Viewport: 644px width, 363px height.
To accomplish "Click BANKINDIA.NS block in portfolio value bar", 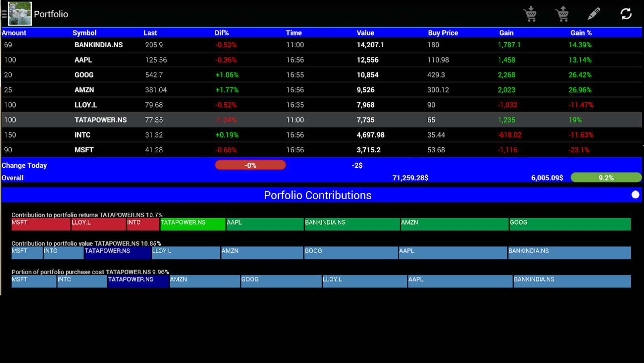I will 569,253.
